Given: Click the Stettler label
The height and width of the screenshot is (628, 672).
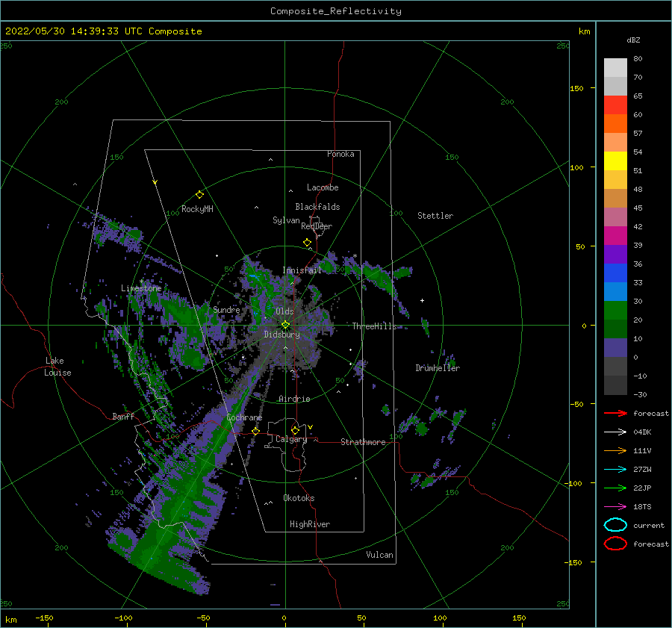Looking at the screenshot, I should (x=435, y=216).
